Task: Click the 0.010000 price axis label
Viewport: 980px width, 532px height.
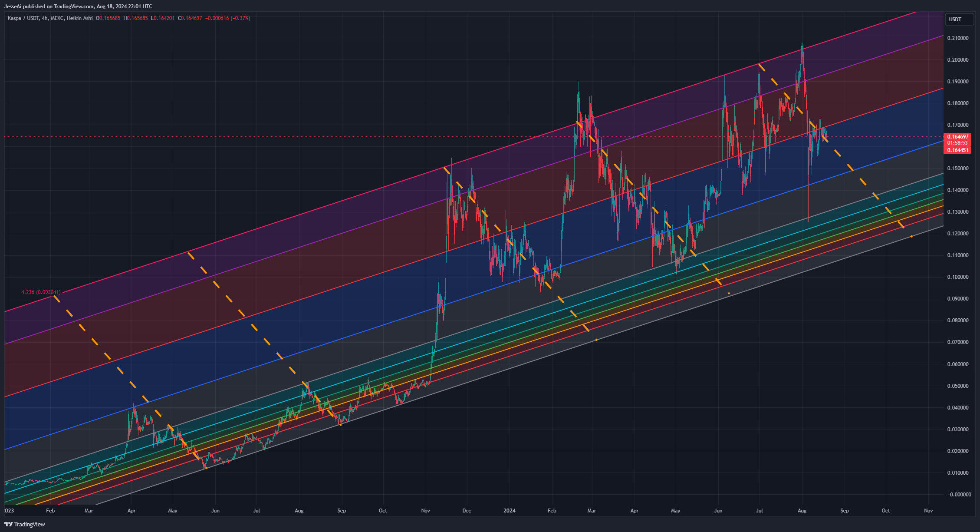Action: click(x=957, y=473)
